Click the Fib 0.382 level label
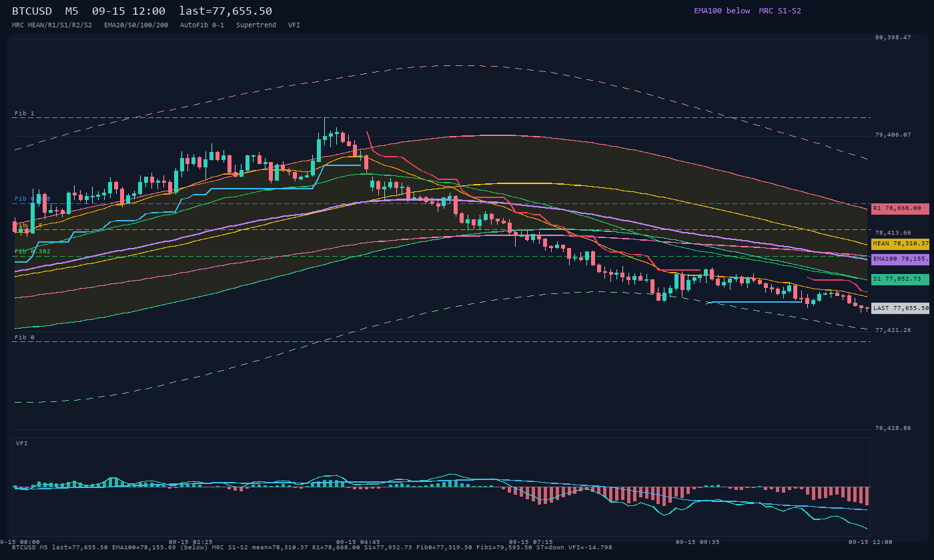This screenshot has height=560, width=934. 33,251
